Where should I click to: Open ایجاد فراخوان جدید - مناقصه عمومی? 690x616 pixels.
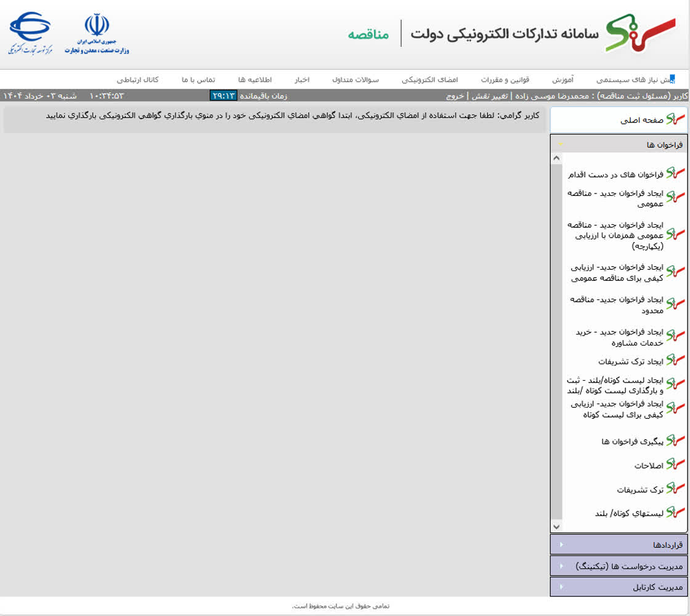615,198
